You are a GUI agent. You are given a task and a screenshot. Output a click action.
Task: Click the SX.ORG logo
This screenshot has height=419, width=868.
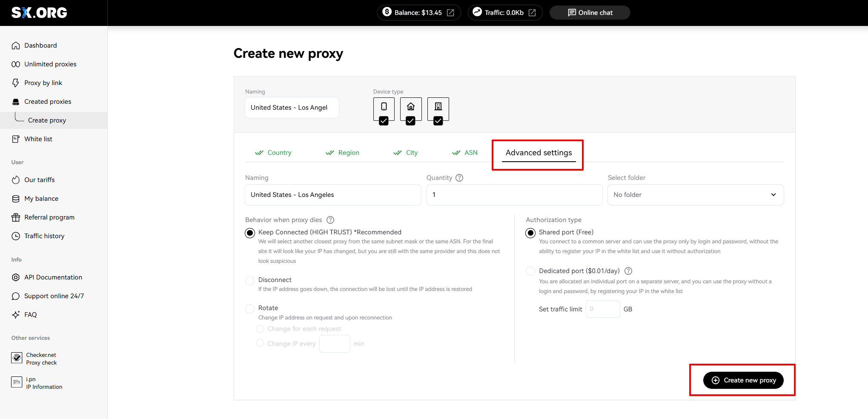39,13
